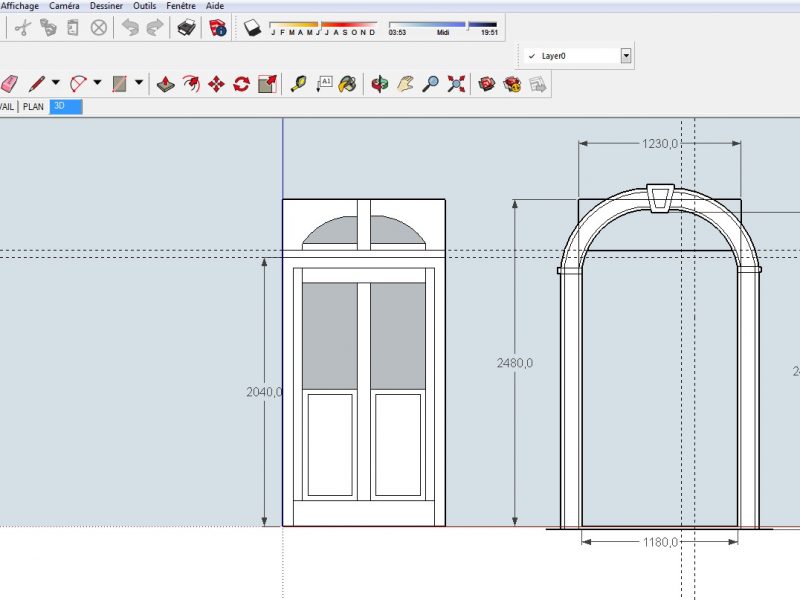Click the Zoom Extents icon
This screenshot has width=800, height=600.
tap(456, 84)
